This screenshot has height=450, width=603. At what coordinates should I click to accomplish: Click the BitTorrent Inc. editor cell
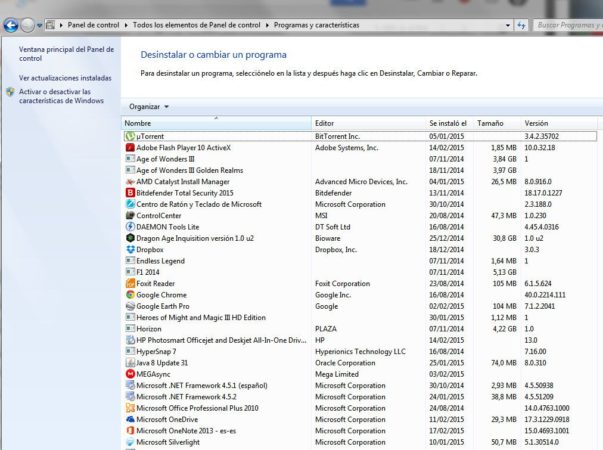click(337, 136)
